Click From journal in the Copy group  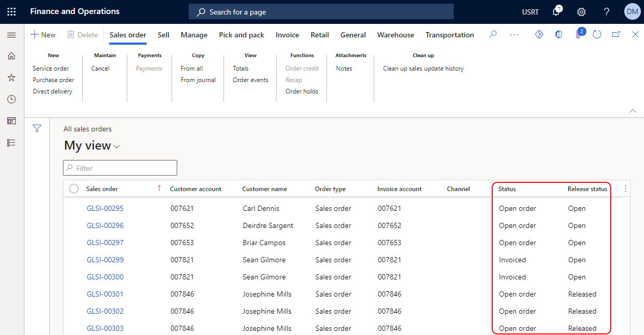[198, 80]
